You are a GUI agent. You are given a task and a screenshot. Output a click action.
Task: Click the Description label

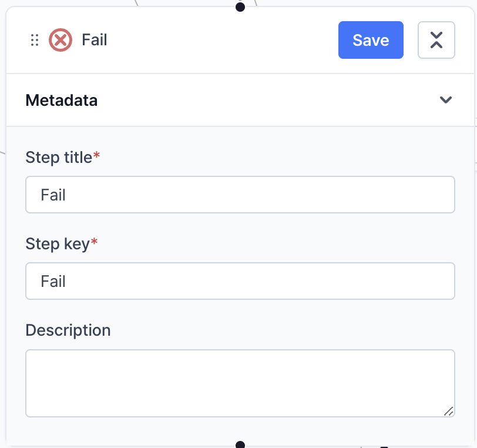[68, 330]
